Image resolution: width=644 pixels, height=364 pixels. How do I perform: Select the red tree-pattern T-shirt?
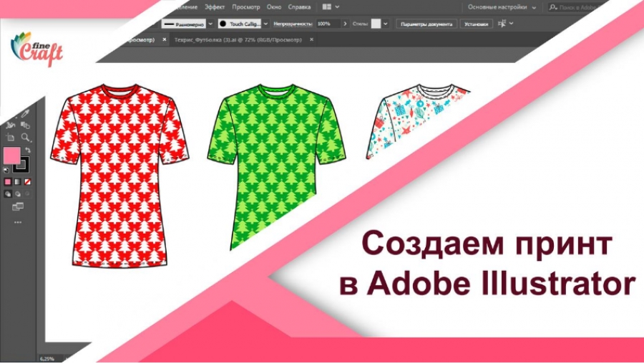click(119, 176)
